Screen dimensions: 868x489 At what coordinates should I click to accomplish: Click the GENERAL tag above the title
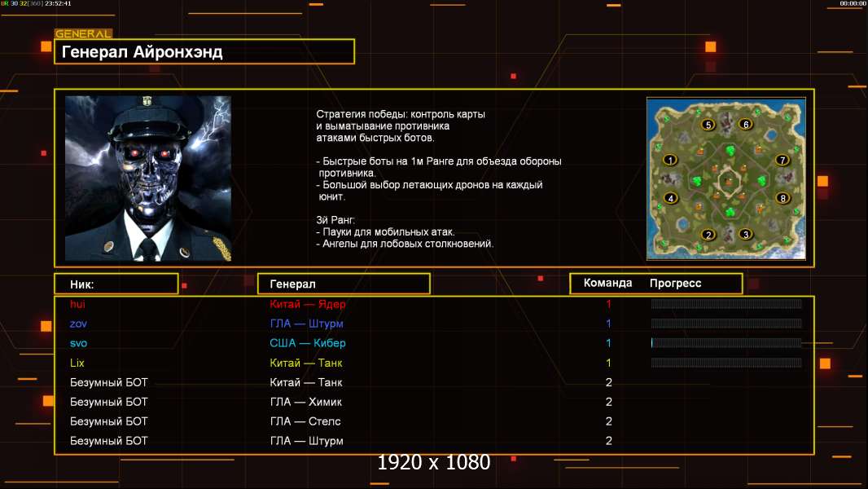click(83, 33)
